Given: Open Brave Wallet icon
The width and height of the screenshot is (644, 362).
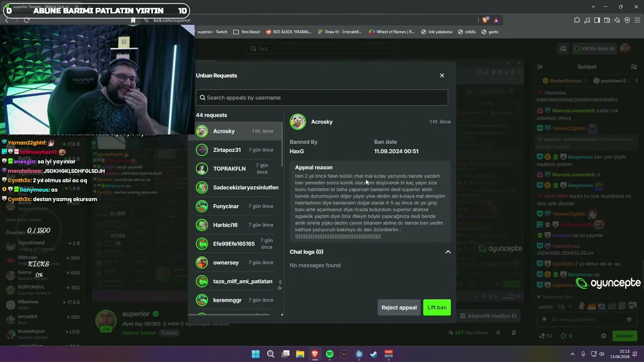Looking at the screenshot, I should pyautogui.click(x=607, y=20).
